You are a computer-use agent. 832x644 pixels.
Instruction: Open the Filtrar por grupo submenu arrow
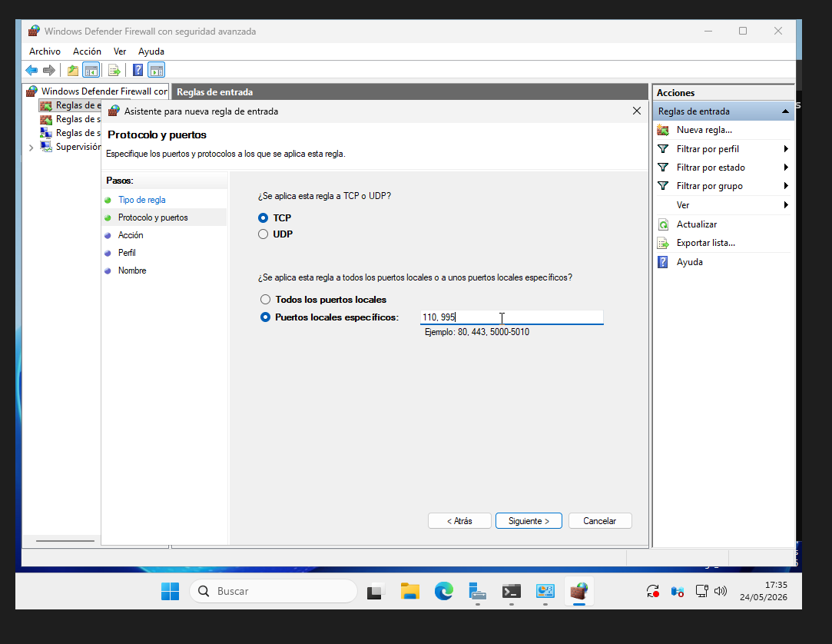[786, 186]
